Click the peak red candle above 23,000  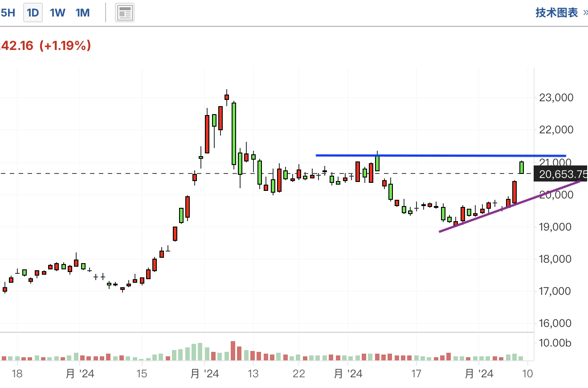[227, 97]
